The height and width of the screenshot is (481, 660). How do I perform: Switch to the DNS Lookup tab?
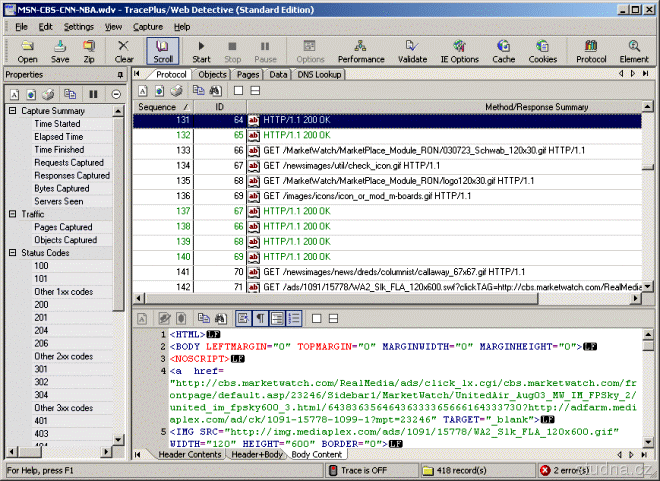(x=319, y=75)
